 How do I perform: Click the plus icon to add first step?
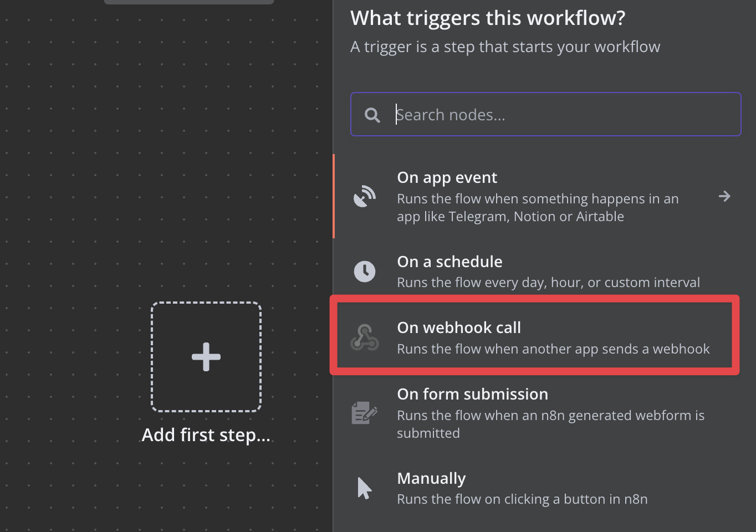pos(206,357)
